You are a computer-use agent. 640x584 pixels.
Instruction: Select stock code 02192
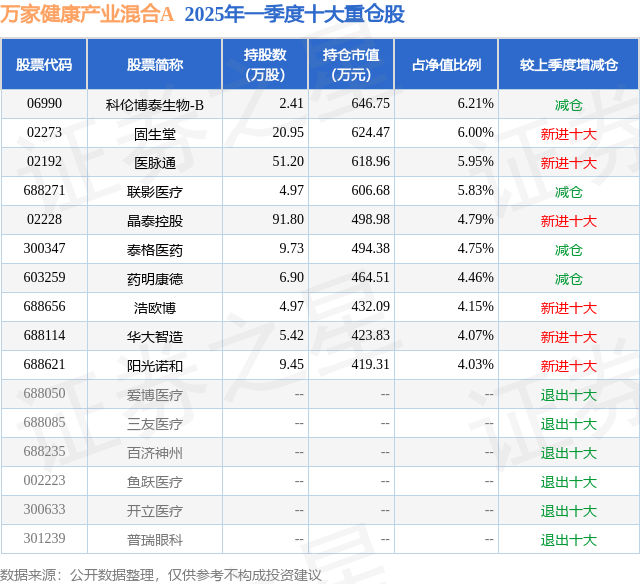[x=44, y=162]
